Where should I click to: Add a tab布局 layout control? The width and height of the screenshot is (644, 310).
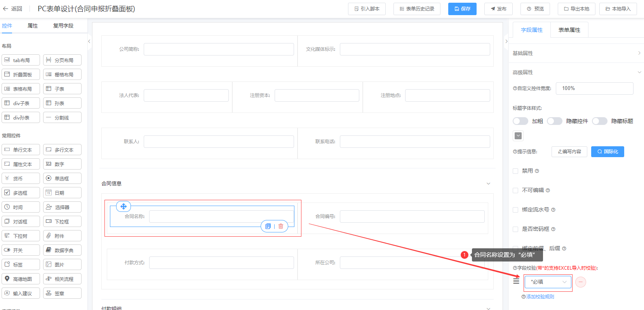click(21, 60)
